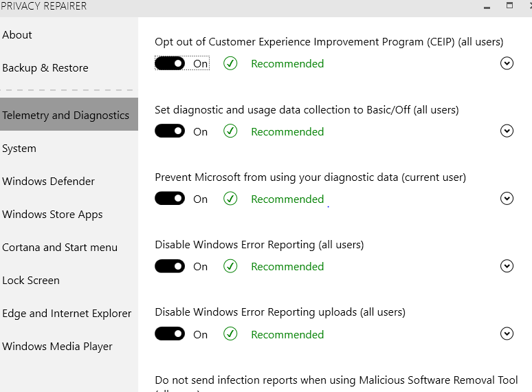Click the green checkmark icon for CEIP opt-out
This screenshot has width=532, height=392.
(230, 63)
